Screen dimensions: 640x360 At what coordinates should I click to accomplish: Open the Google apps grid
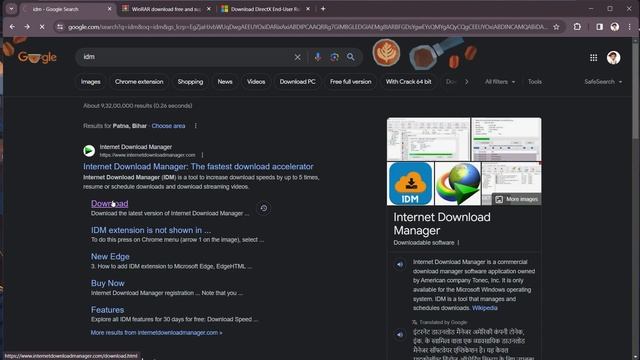pos(593,58)
